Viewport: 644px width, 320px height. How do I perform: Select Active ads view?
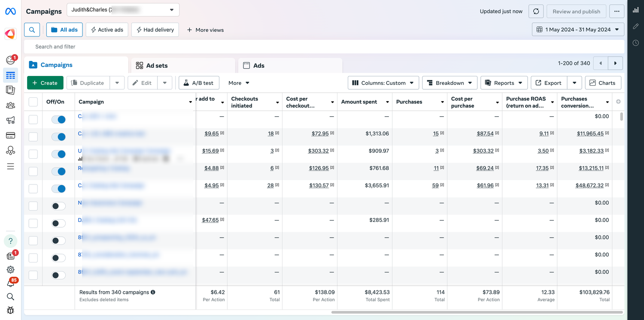(107, 30)
